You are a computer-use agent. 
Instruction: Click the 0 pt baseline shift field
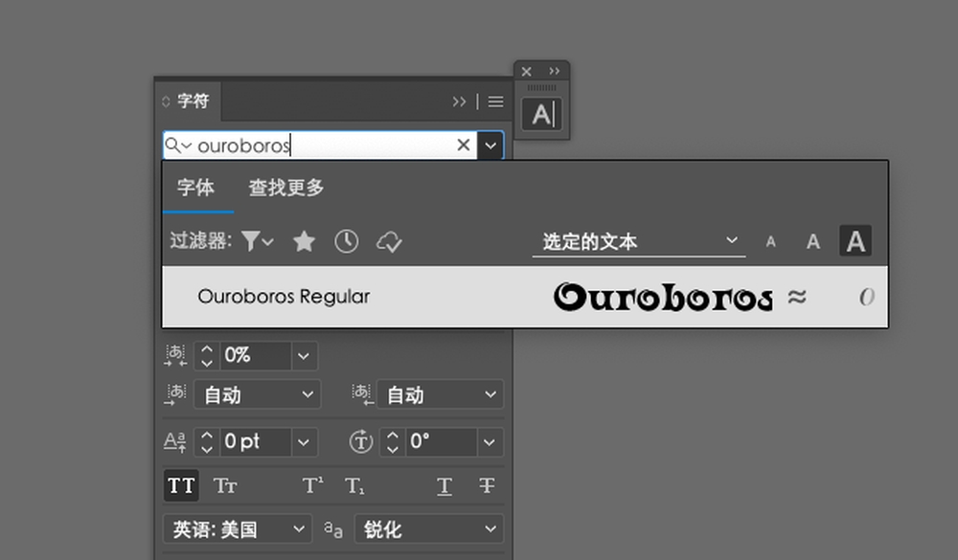(x=254, y=441)
